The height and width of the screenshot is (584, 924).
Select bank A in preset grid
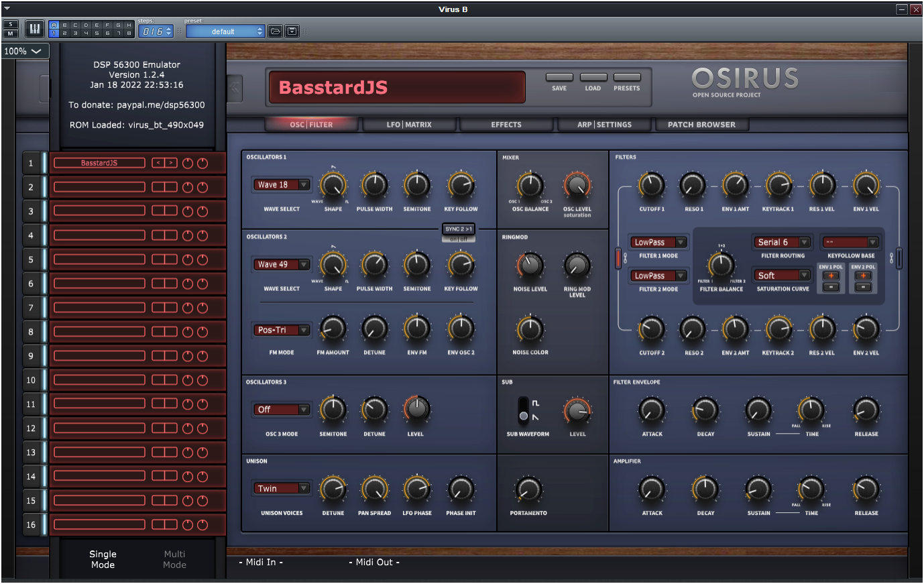coord(54,25)
